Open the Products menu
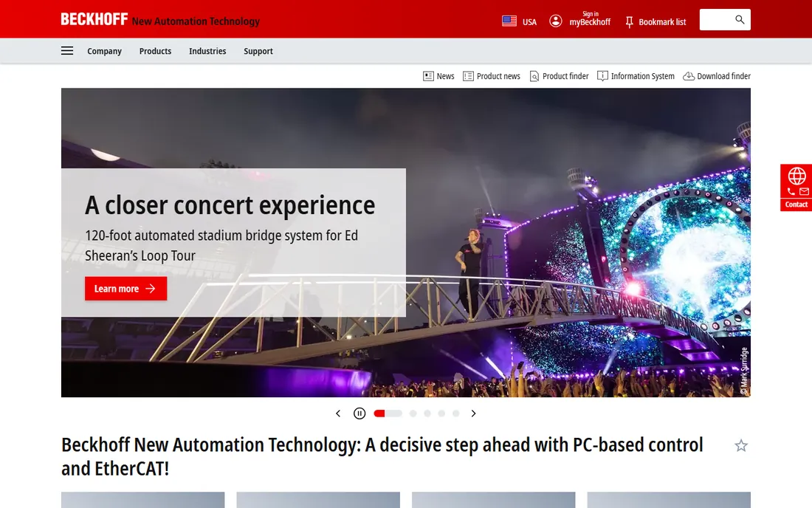812x508 pixels. pos(155,51)
